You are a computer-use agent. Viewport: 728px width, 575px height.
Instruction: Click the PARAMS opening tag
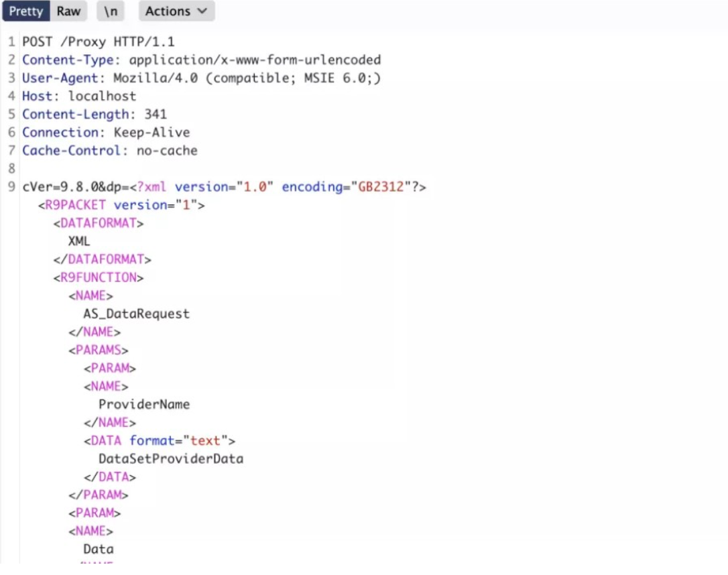98,350
